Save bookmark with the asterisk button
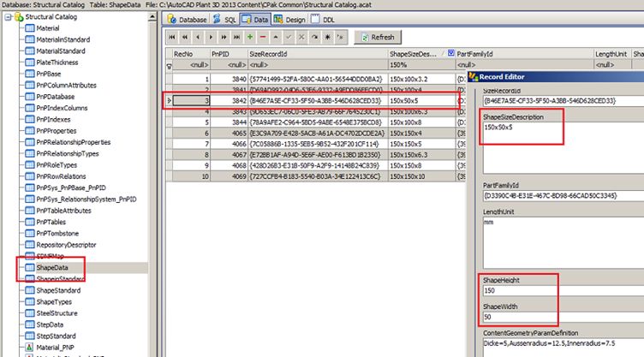 (327, 37)
